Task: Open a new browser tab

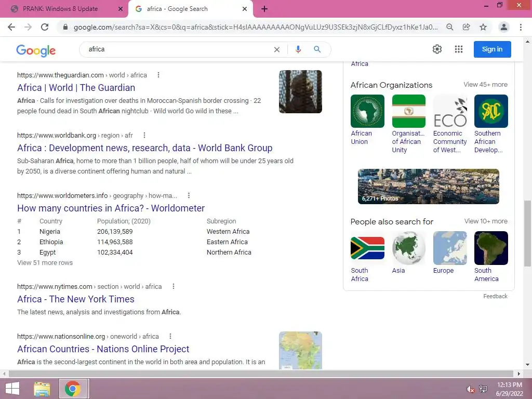Action: tap(264, 9)
